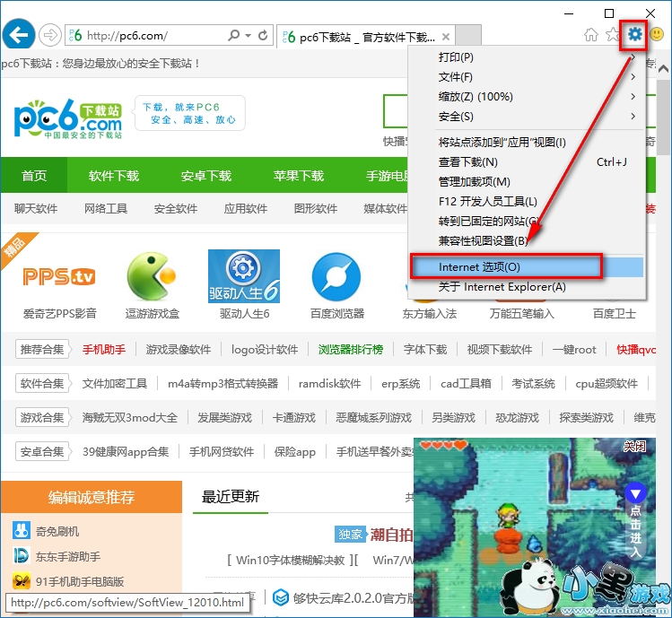This screenshot has height=618, width=672.
Task: Click the pc6下载站 site logo
Action: (68, 118)
